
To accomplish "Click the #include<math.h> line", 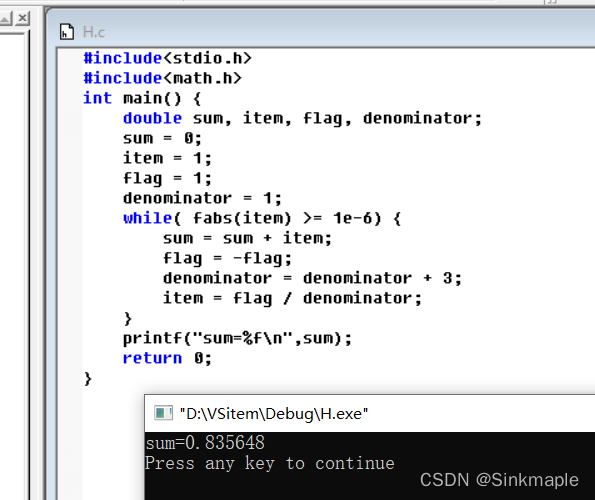I will pyautogui.click(x=162, y=78).
